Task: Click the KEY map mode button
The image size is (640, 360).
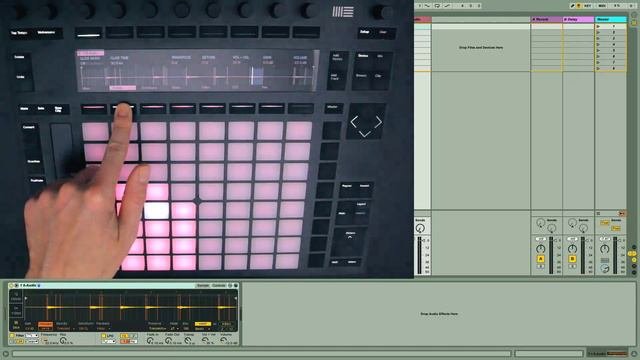Action: click(587, 6)
